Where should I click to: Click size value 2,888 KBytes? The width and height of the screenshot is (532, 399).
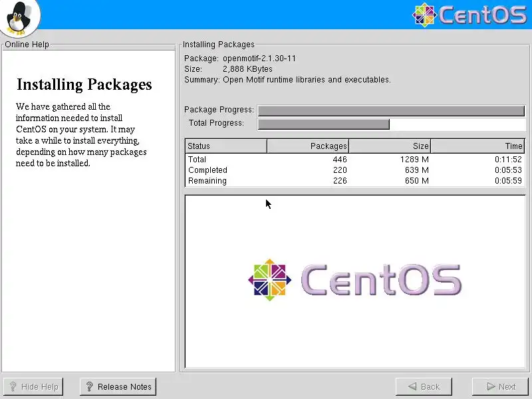[x=247, y=69]
